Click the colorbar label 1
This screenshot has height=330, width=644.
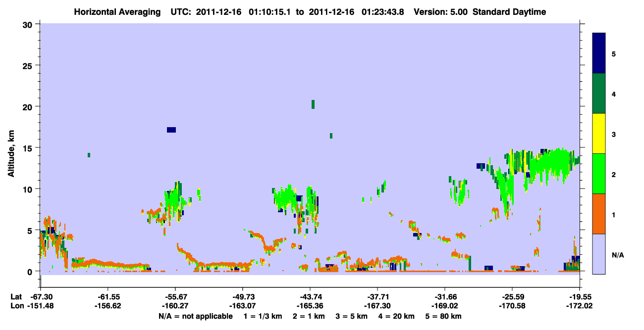[x=614, y=214]
